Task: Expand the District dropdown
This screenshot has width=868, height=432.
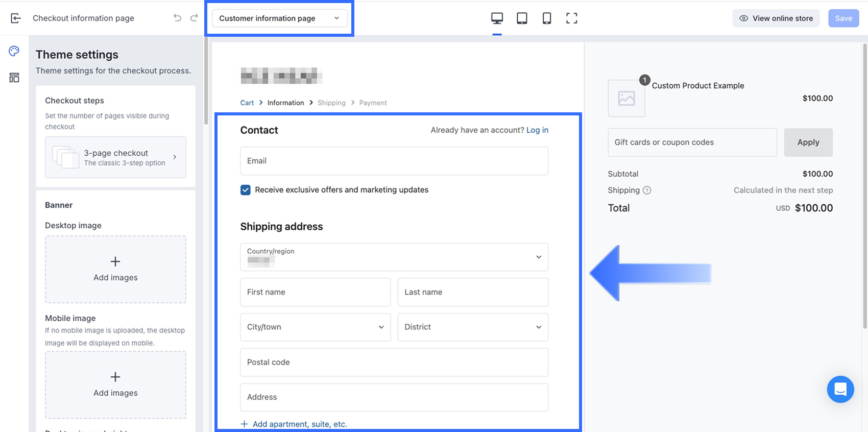Action: point(472,327)
